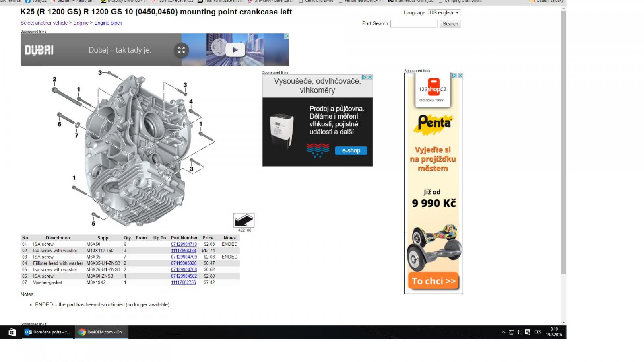Click the Search button
The height and width of the screenshot is (362, 644).
[x=450, y=24]
